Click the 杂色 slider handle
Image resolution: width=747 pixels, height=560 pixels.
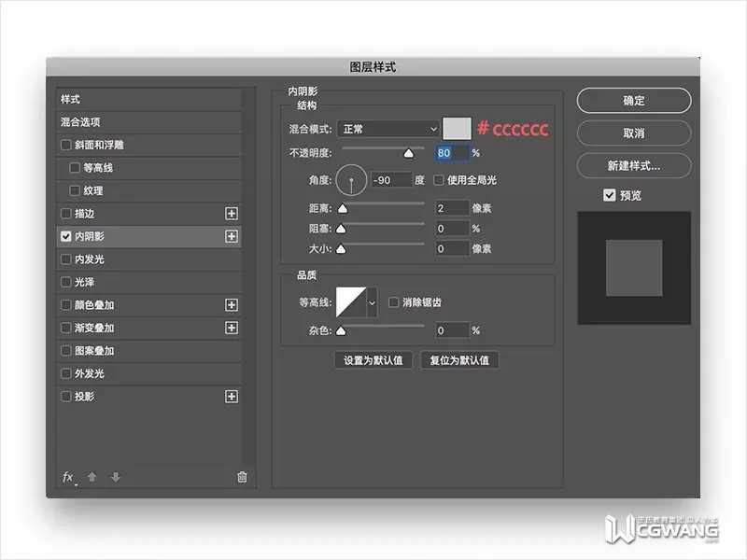point(341,331)
